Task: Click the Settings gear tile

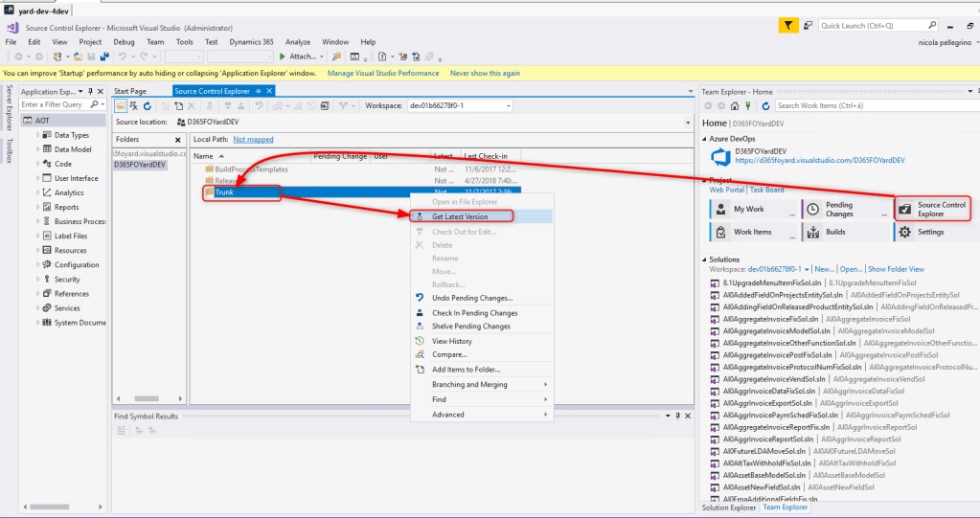Action: (x=931, y=232)
